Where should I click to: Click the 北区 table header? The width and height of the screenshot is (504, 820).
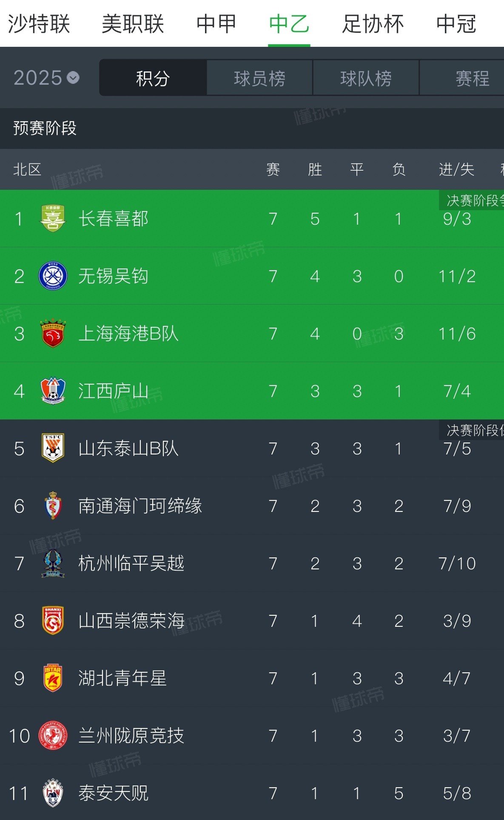pos(27,169)
